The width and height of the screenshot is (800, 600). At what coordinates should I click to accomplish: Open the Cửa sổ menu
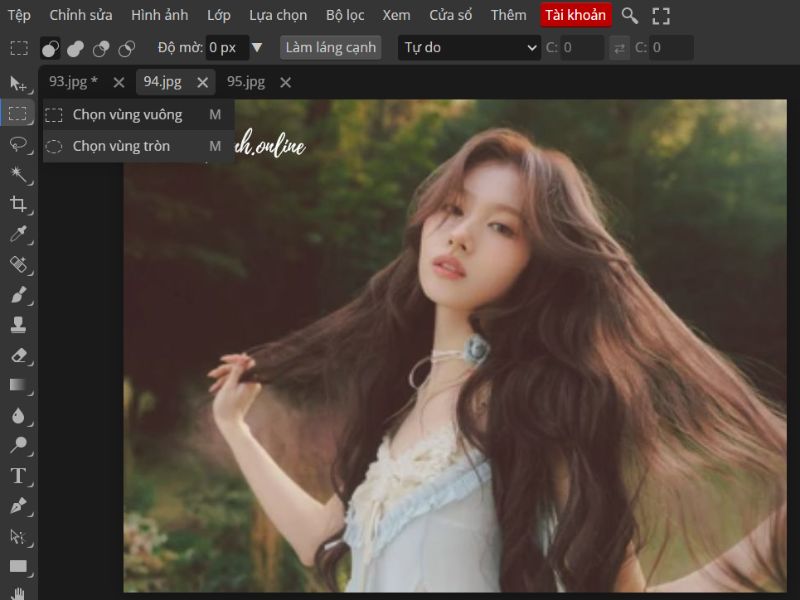click(451, 15)
